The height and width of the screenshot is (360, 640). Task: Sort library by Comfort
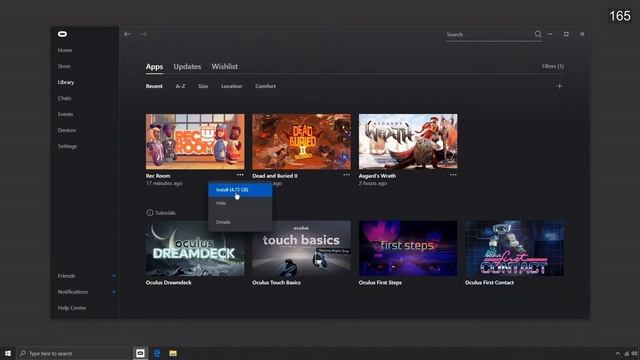tap(265, 86)
